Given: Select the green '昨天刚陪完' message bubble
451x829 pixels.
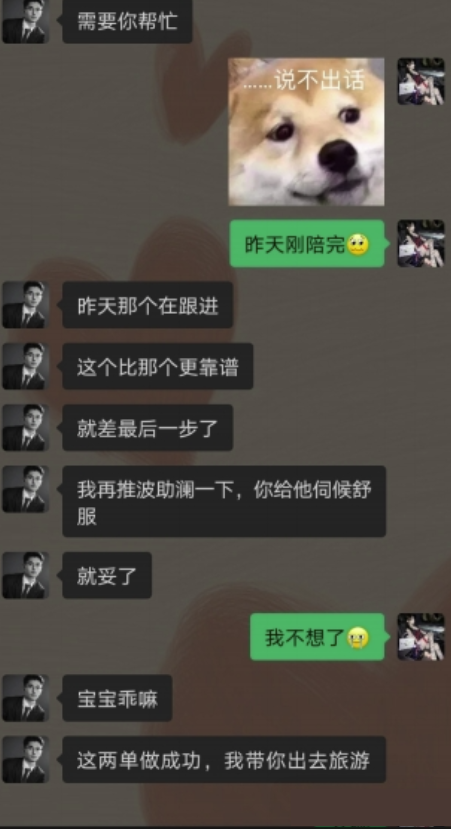Looking at the screenshot, I should 307,244.
